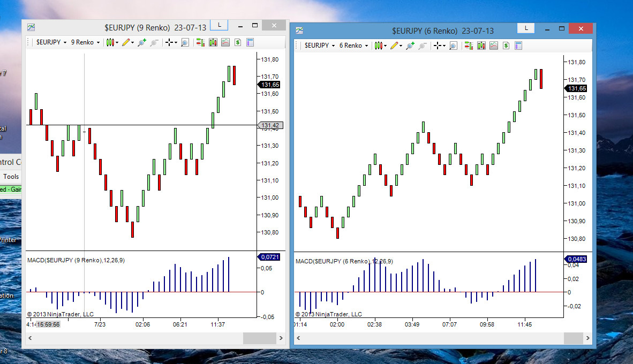Viewport: 633px width, 364px height.
Task: Click chart window icon in 9 Renko title bar
Action: (31, 27)
